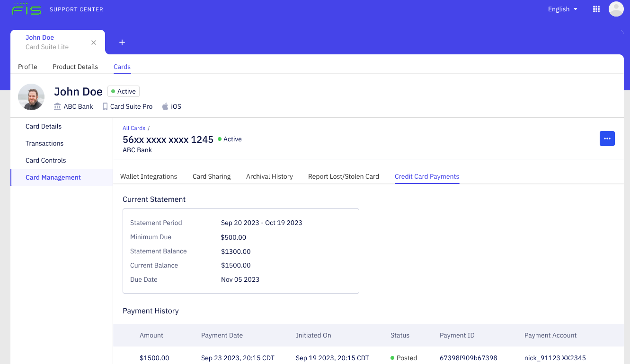Viewport: 630px width, 364px height.
Task: Click the green Active status dot near card number
Action: click(221, 139)
